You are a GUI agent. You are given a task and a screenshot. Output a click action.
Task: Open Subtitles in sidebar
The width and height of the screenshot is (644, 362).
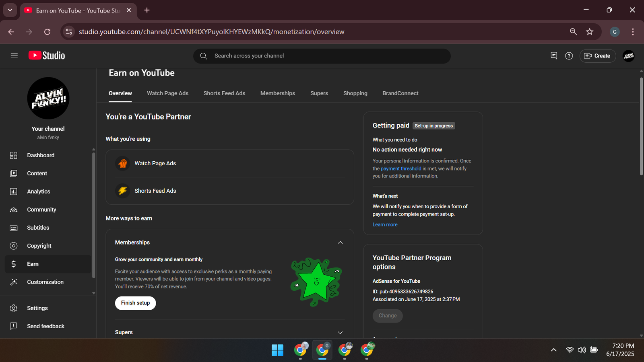pos(48,228)
